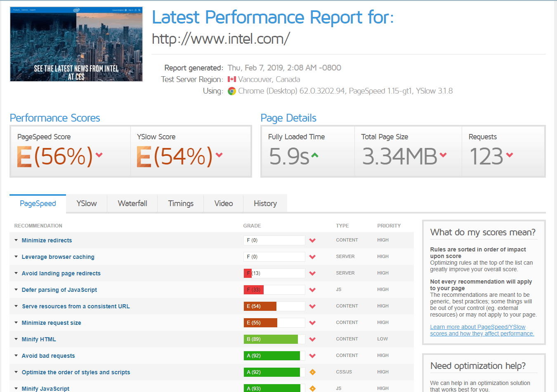Click the A (93) grade bar
Image resolution: width=557 pixels, height=392 pixels.
point(274,388)
